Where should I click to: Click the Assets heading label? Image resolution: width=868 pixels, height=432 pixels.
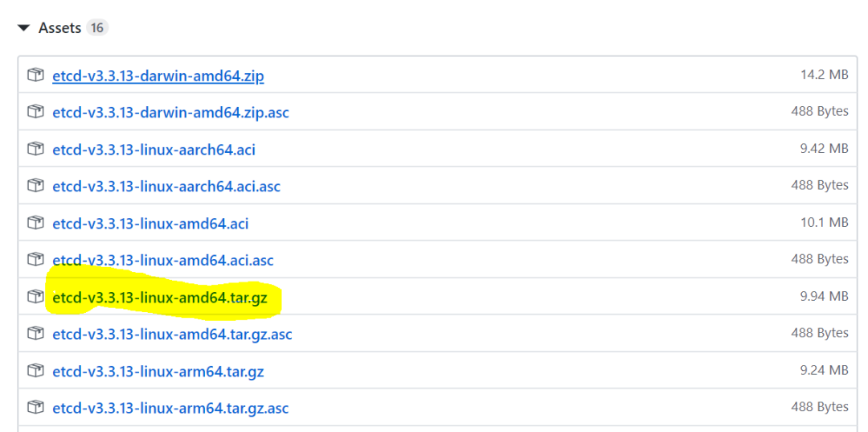(59, 27)
